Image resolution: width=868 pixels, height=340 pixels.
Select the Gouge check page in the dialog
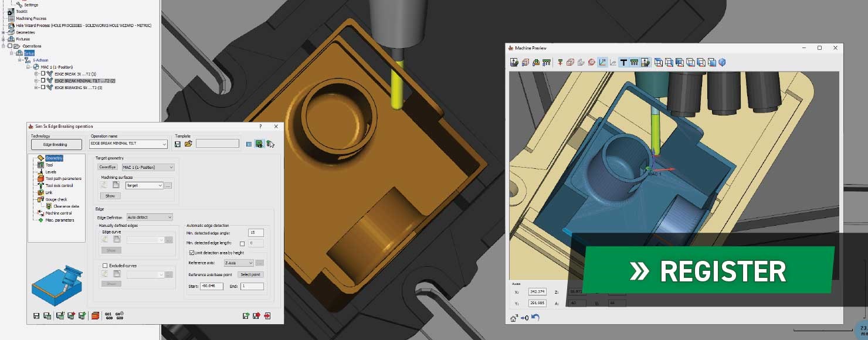56,199
